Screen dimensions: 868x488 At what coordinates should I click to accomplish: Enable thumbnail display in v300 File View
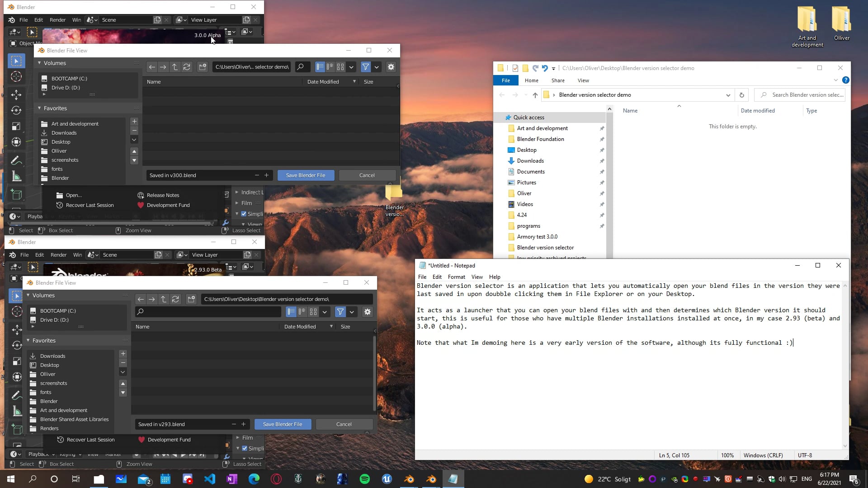340,67
